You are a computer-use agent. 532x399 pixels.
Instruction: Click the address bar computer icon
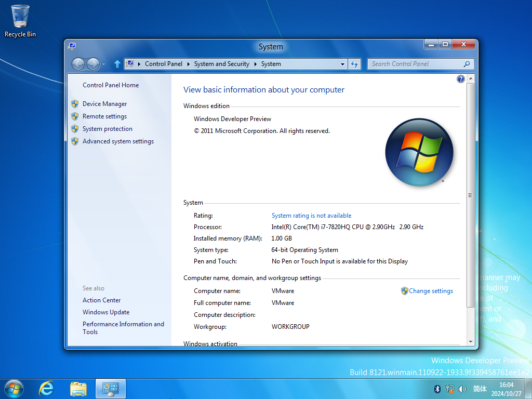[x=130, y=63]
